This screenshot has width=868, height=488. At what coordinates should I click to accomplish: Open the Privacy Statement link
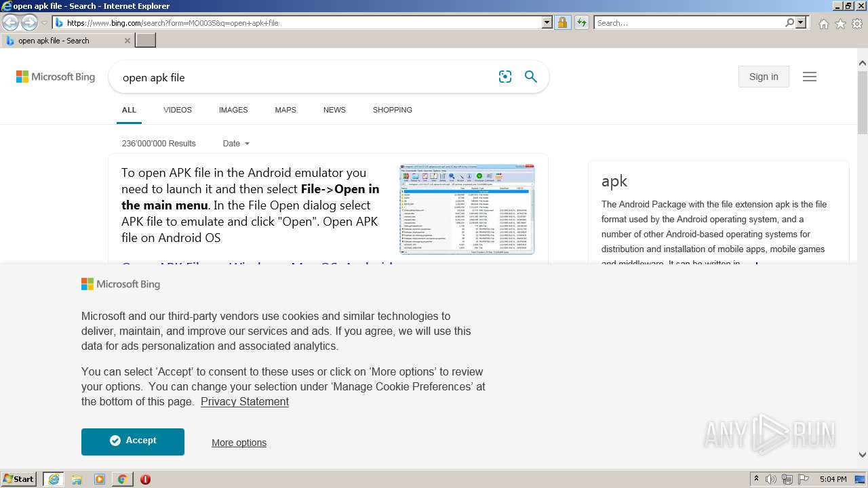245,401
